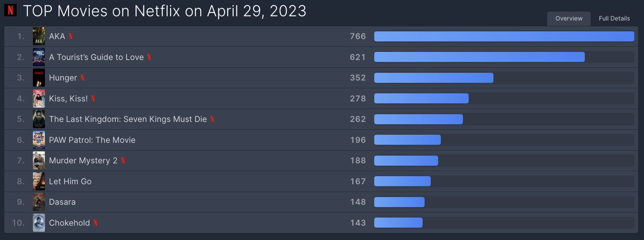Click the 766 points bar for AKA
The height and width of the screenshot is (240, 644).
504,36
